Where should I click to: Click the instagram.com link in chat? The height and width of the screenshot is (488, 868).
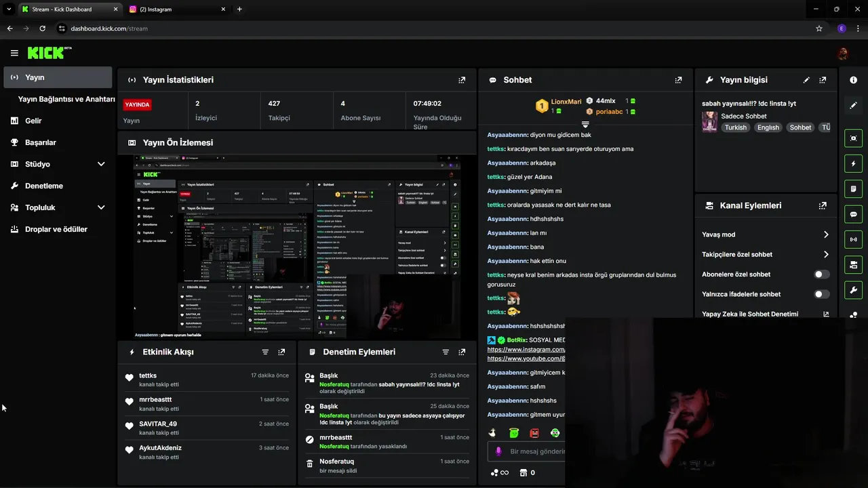click(526, 350)
